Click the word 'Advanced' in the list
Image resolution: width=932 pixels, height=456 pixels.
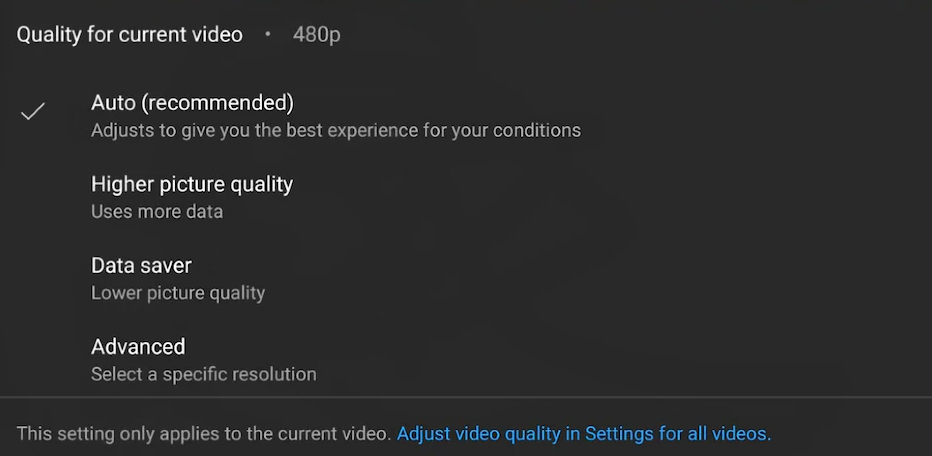point(138,347)
